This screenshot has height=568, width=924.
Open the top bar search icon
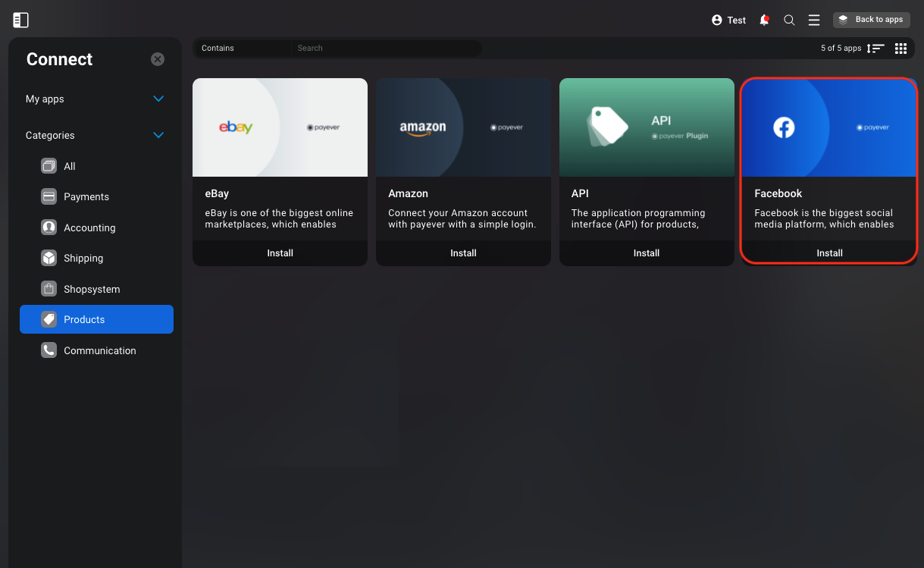pyautogui.click(x=789, y=20)
